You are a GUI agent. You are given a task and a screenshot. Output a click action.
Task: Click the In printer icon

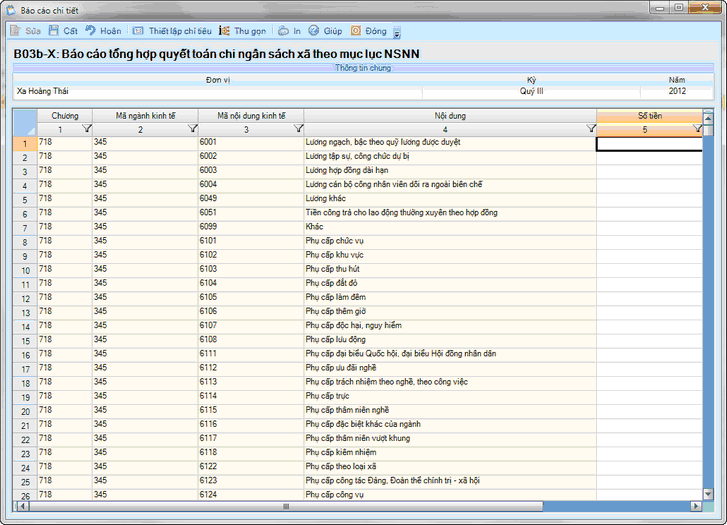[x=283, y=31]
